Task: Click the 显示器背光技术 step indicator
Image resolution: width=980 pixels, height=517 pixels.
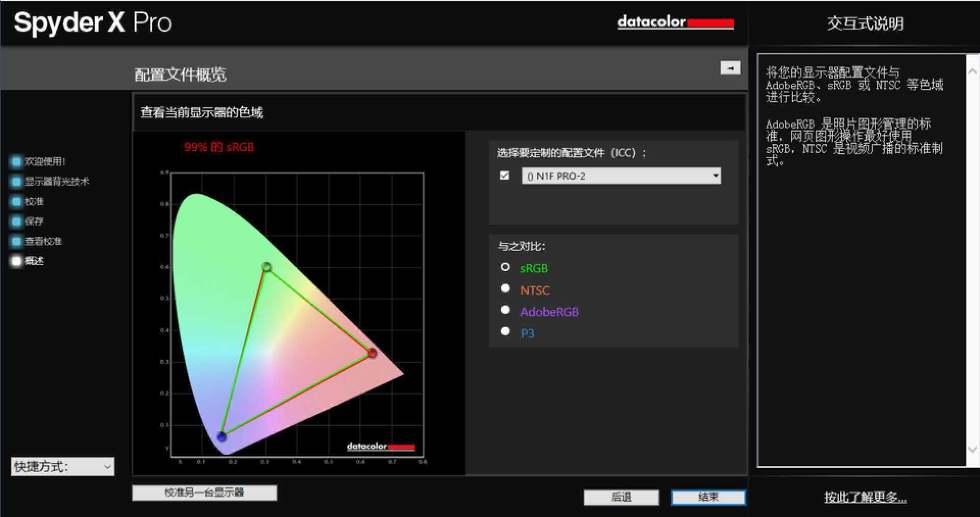Action: tap(16, 182)
